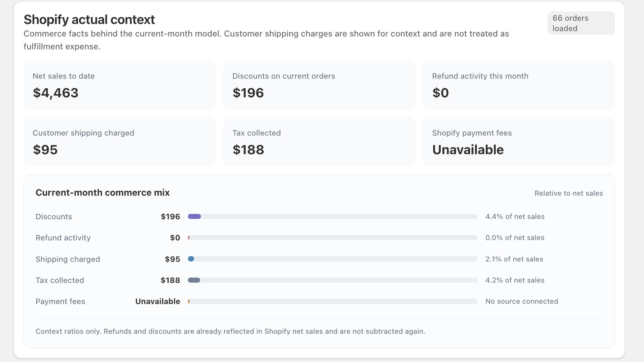This screenshot has width=644, height=362.
Task: Click the "Tax collected" label in the summary card
Action: point(257,133)
